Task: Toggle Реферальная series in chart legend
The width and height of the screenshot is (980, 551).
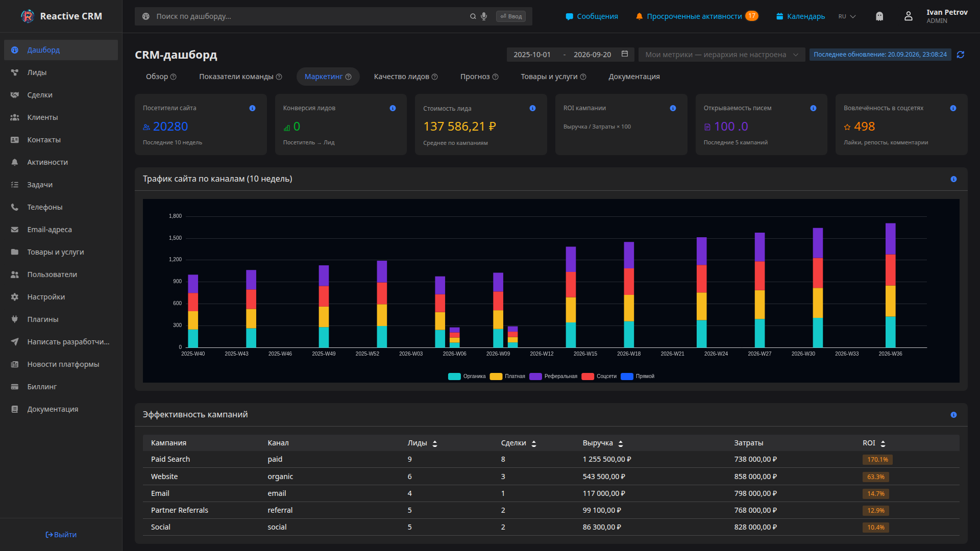Action: (553, 377)
